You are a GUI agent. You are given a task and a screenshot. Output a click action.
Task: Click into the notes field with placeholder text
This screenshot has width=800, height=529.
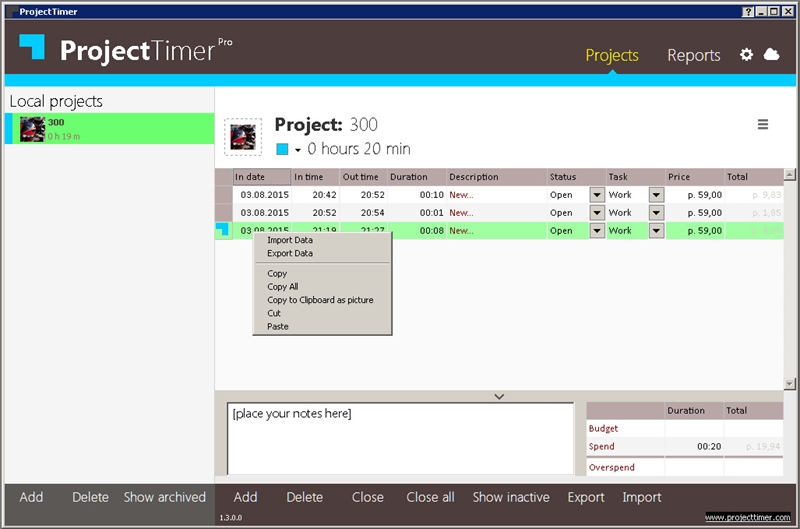tap(401, 439)
